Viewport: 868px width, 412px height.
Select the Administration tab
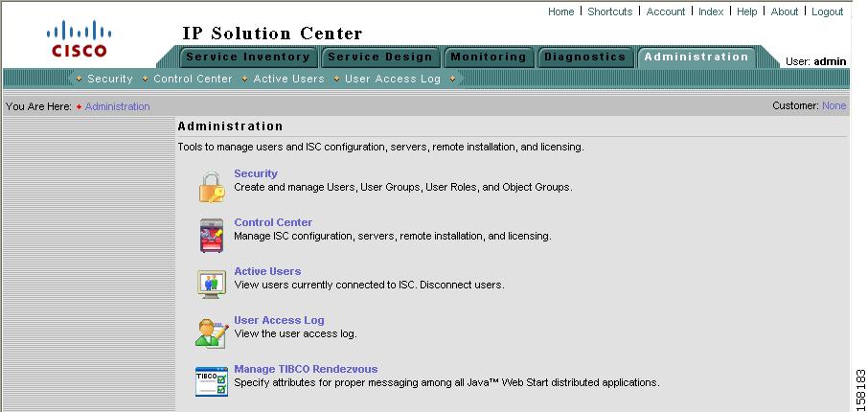[696, 57]
